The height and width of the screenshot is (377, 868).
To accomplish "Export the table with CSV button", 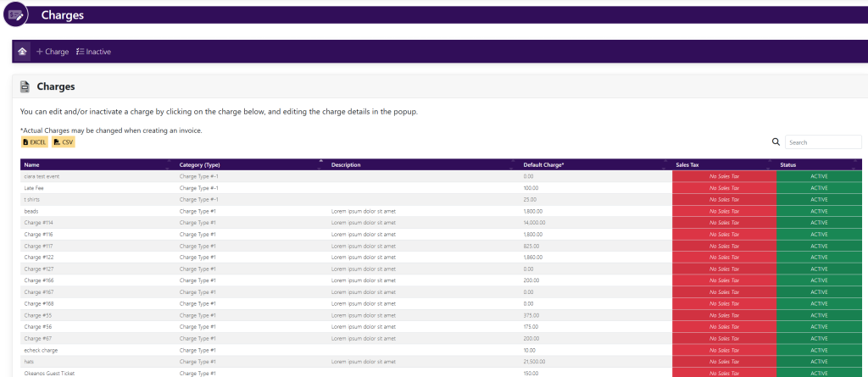I will [64, 142].
